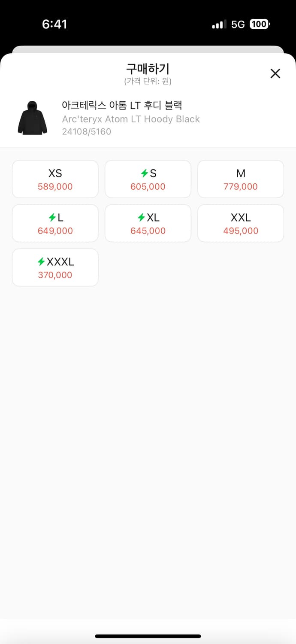Tap the home indicator bar at bottom
This screenshot has width=296, height=644.
[x=148, y=636]
